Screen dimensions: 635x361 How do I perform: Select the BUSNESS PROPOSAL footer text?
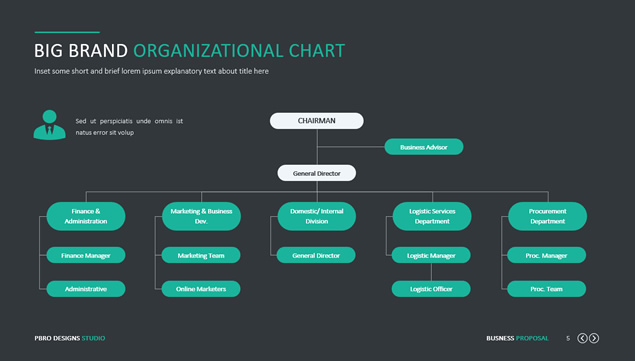(517, 338)
